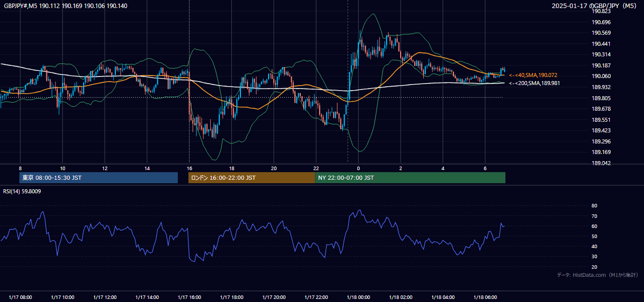Click the price axis value 189.296
644x302 pixels.
tap(602, 141)
